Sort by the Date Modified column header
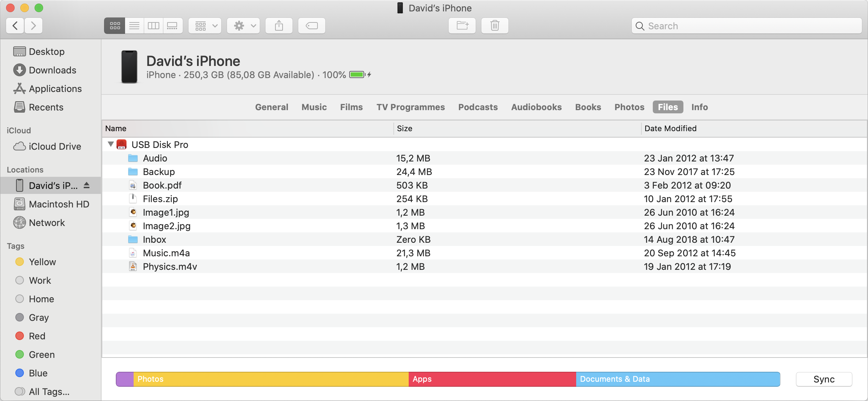Screen dimensions: 868x401 754,128
